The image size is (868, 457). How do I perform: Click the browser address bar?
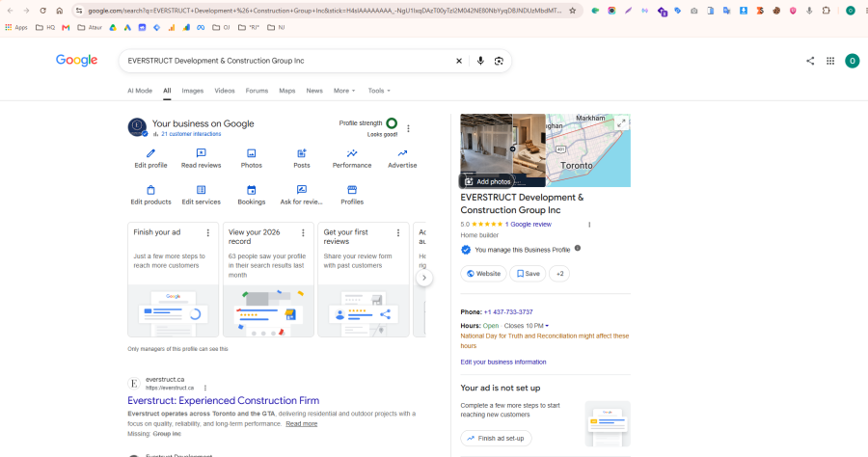click(x=324, y=11)
